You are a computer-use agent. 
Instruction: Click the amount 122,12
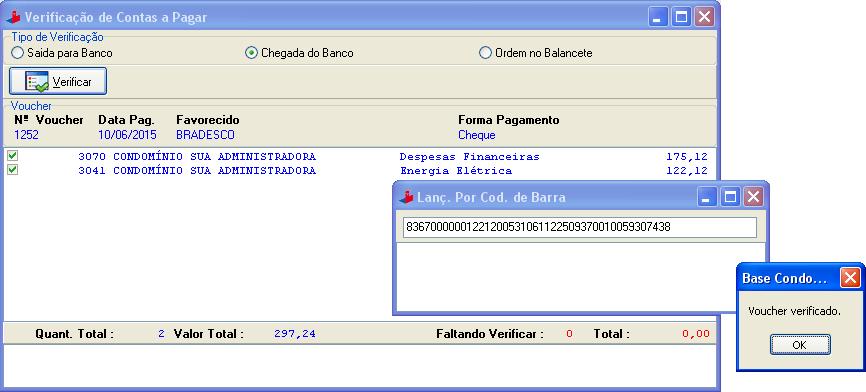point(687,171)
